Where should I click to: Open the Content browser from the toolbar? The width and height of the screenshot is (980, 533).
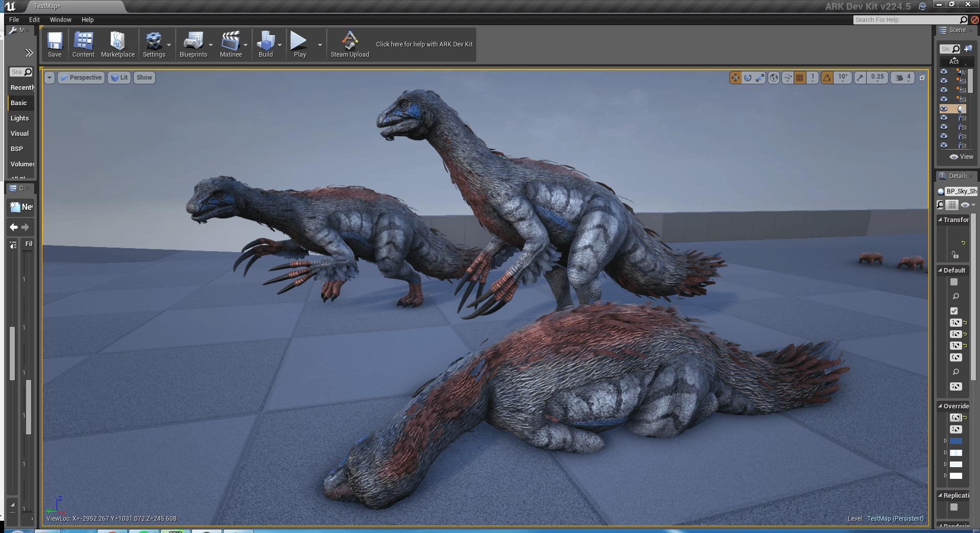click(x=83, y=42)
